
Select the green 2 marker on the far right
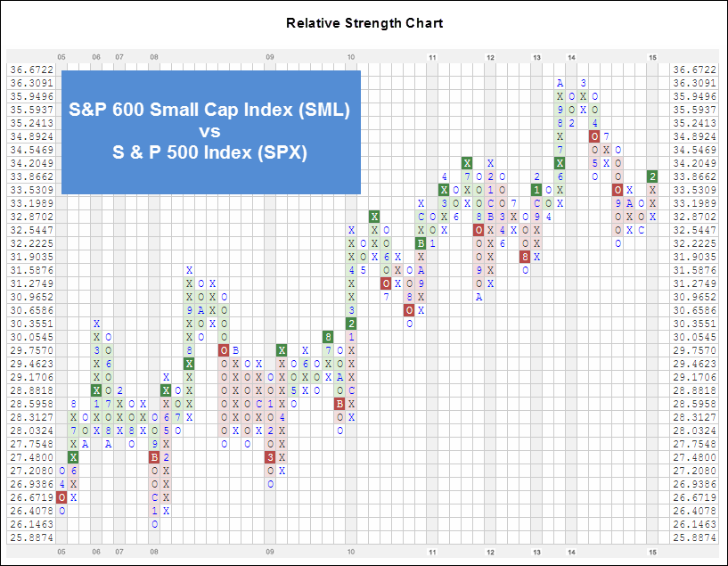point(652,176)
